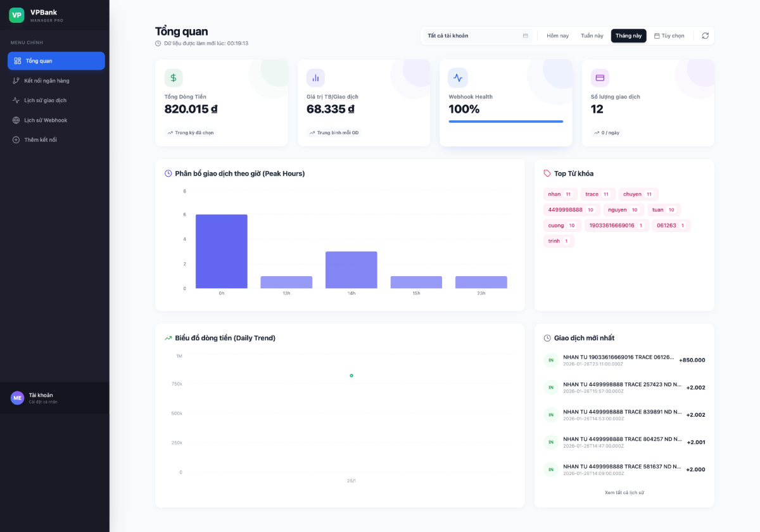The height and width of the screenshot is (532, 760).
Task: Click the card icon on Số lượng giao dịch
Action: point(600,78)
